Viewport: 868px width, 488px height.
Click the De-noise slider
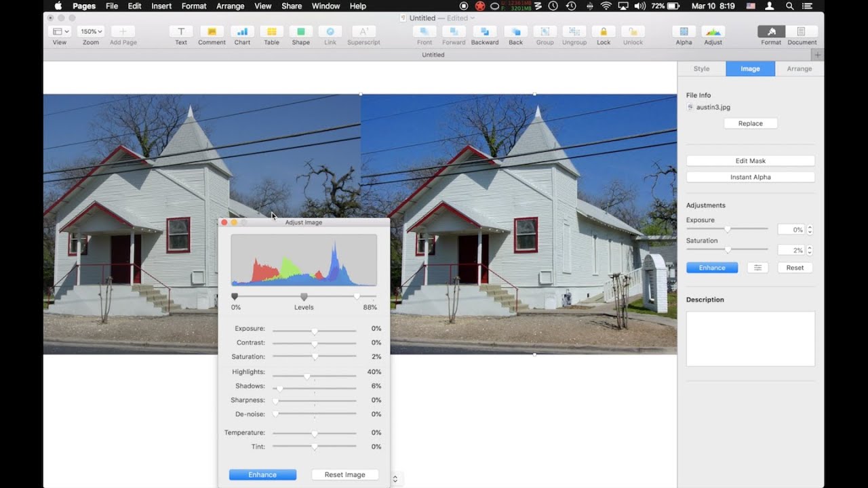point(315,414)
